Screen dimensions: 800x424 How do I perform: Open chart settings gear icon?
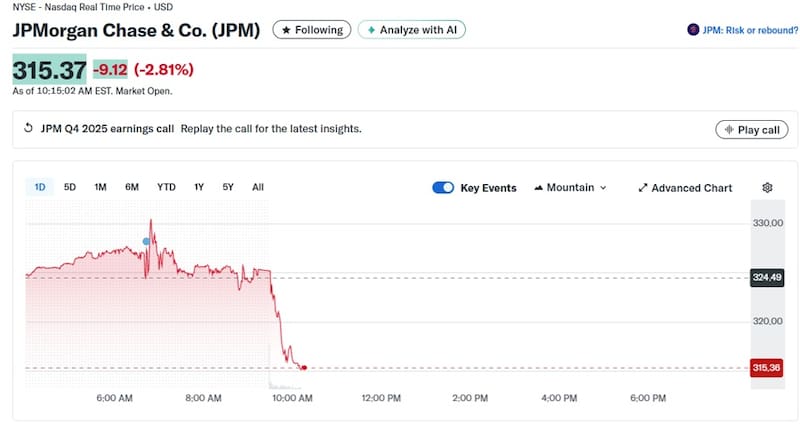click(x=767, y=188)
